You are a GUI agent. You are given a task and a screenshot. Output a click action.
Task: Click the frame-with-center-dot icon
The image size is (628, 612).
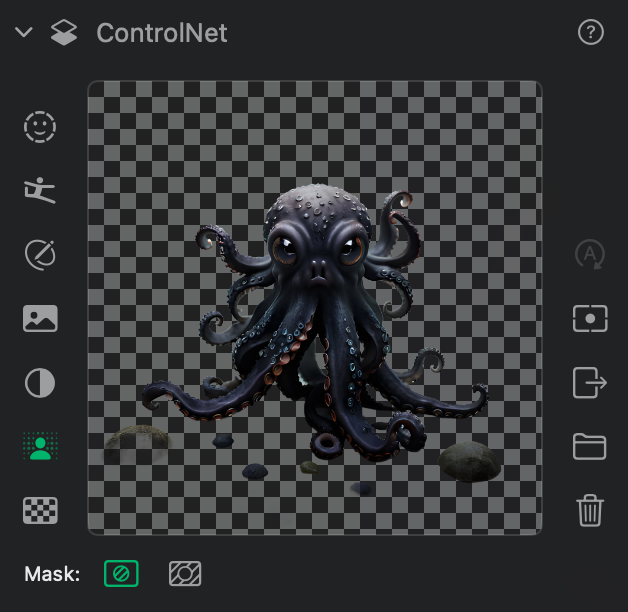[x=590, y=318]
